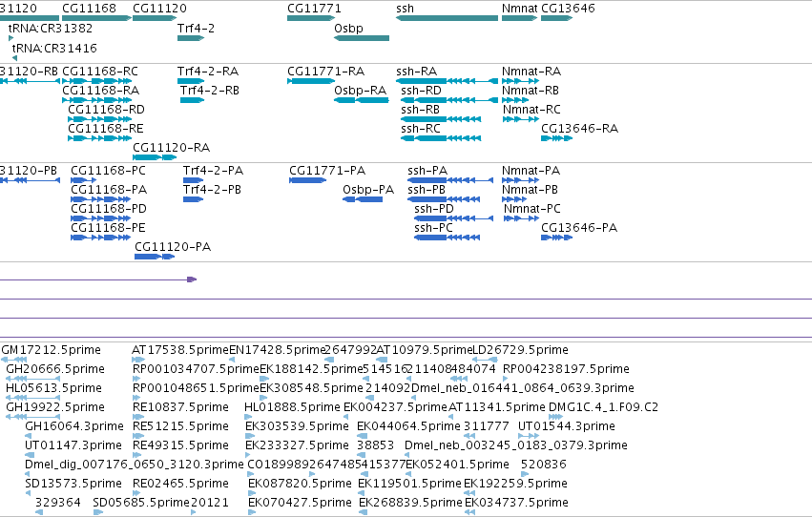Select protein ssh-PC
The image size is (812, 517).
433,228
